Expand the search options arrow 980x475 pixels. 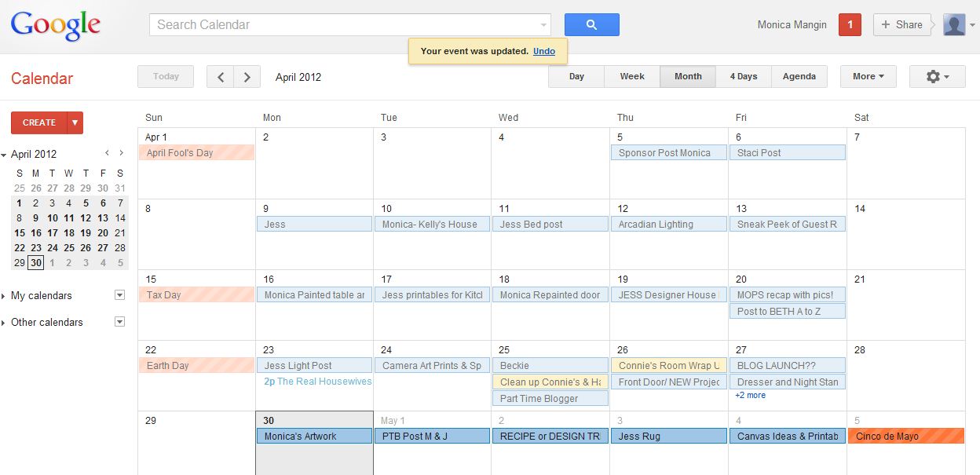coord(543,25)
